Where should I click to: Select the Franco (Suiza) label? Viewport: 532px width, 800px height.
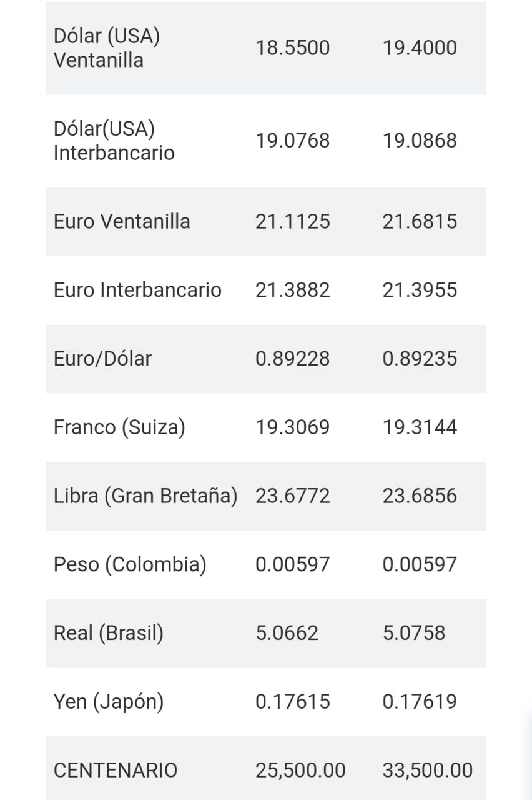[119, 427]
